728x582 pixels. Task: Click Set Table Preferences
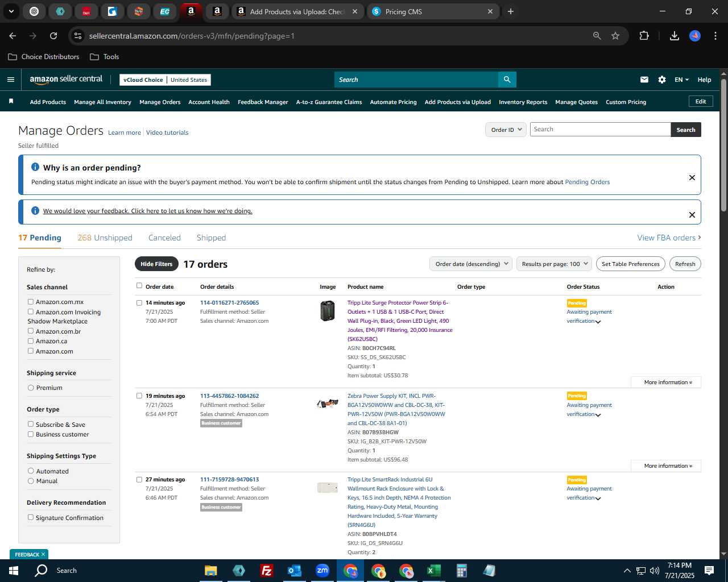(x=630, y=264)
